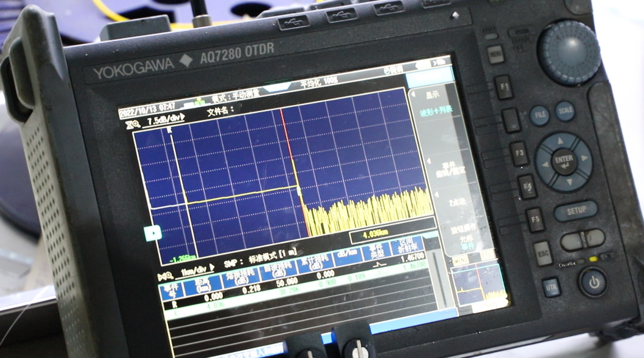Hit the ESC hardware key
The height and width of the screenshot is (358, 644).
tap(543, 254)
